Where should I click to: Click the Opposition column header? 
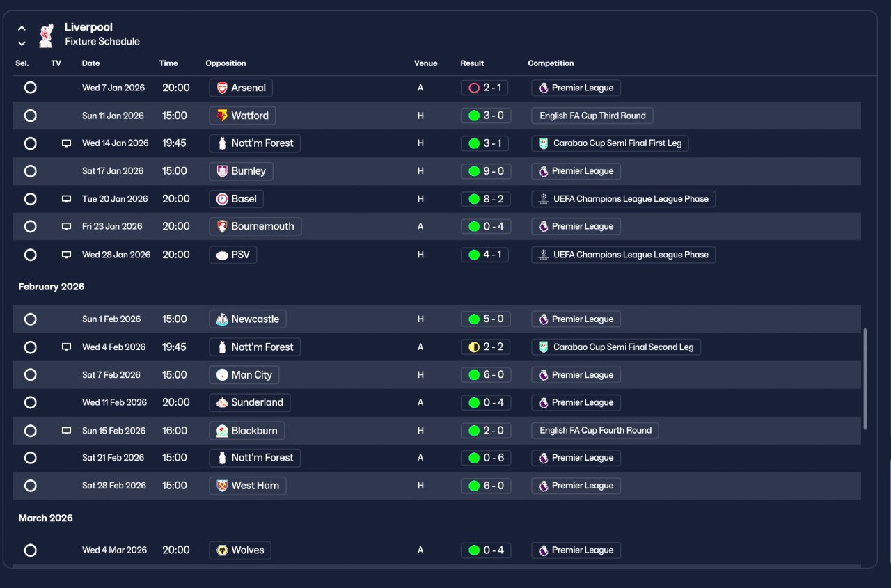pyautogui.click(x=226, y=63)
